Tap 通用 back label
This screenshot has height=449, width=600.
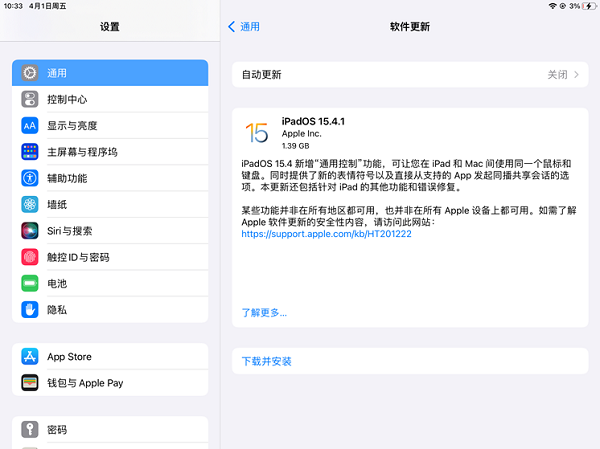click(x=249, y=26)
